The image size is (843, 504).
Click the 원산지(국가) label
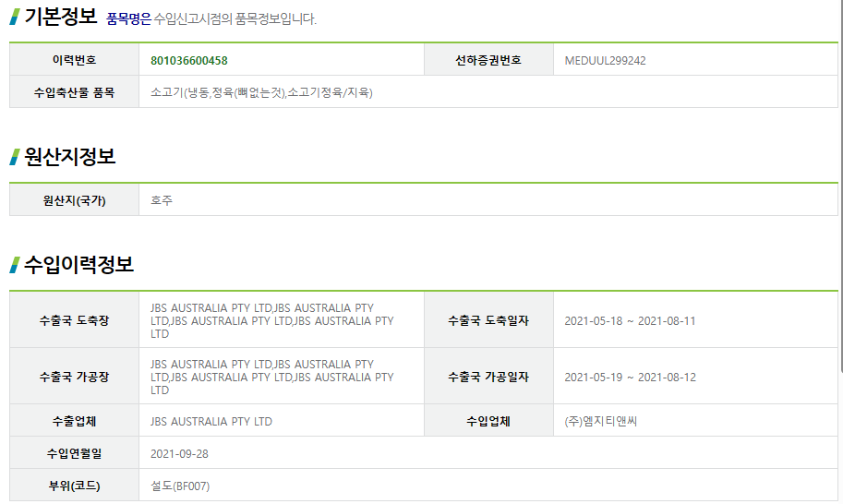tap(74, 200)
